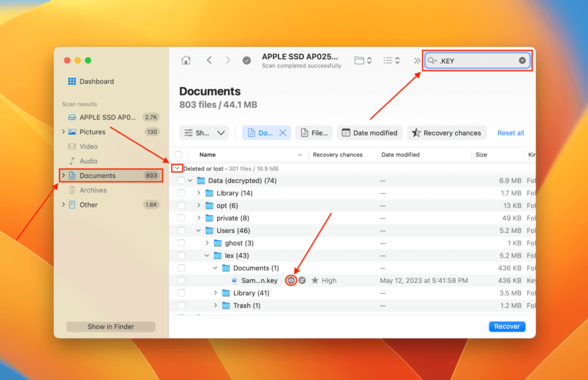This screenshot has width=588, height=380.
Task: Select Other category in sidebar
Action: point(113,204)
